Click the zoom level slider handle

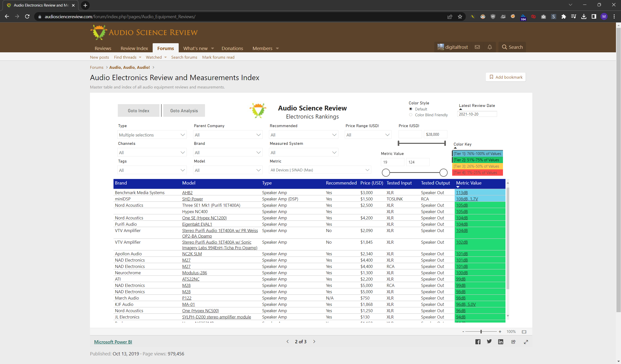click(x=481, y=332)
